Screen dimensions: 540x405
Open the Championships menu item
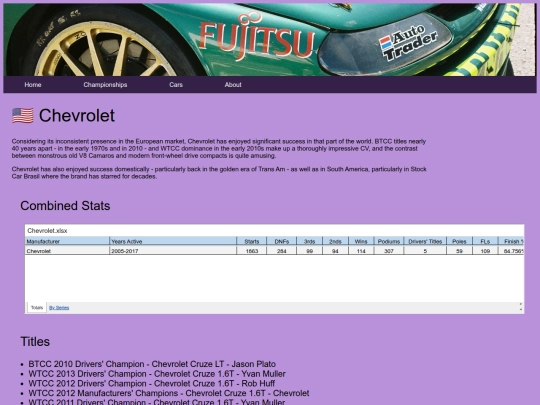point(105,85)
